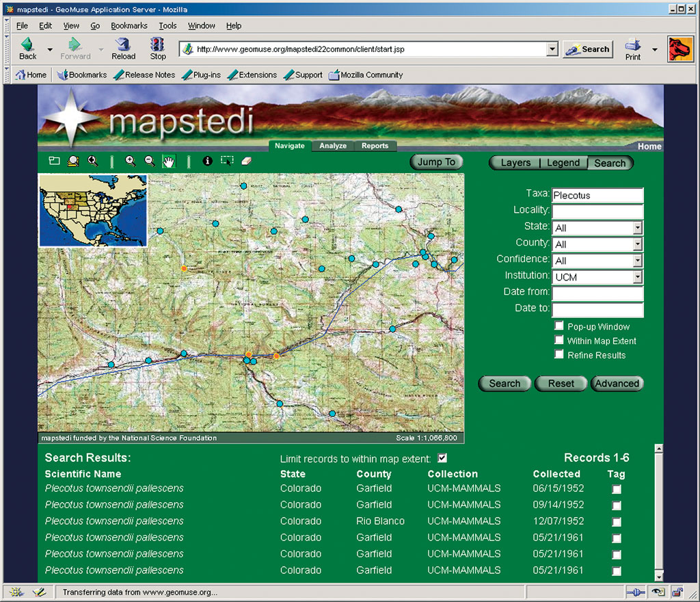Screen dimensions: 700x602
Task: Switch to the Analyze tab
Action: 333,146
